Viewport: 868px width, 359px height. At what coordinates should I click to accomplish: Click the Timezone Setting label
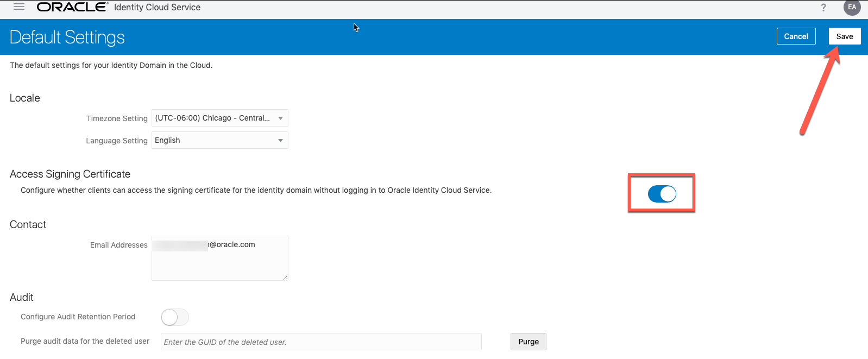117,118
